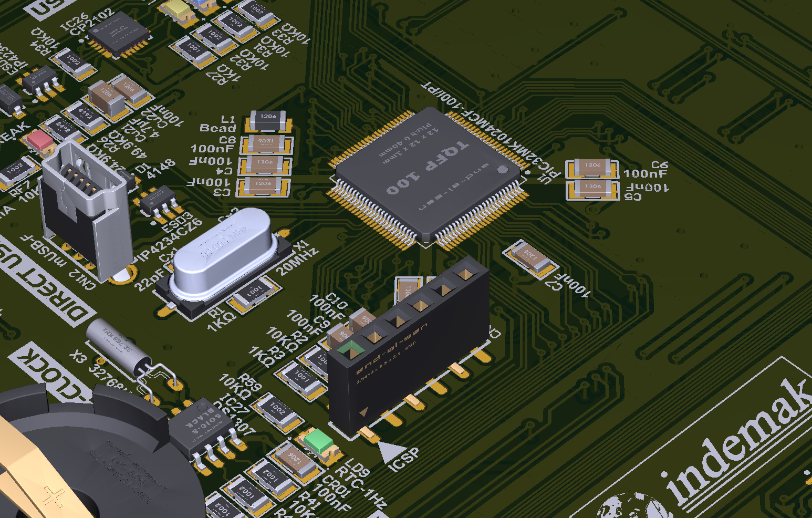Select the resistor marked 2492
The width and height of the screenshot is (812, 518).
point(64,129)
